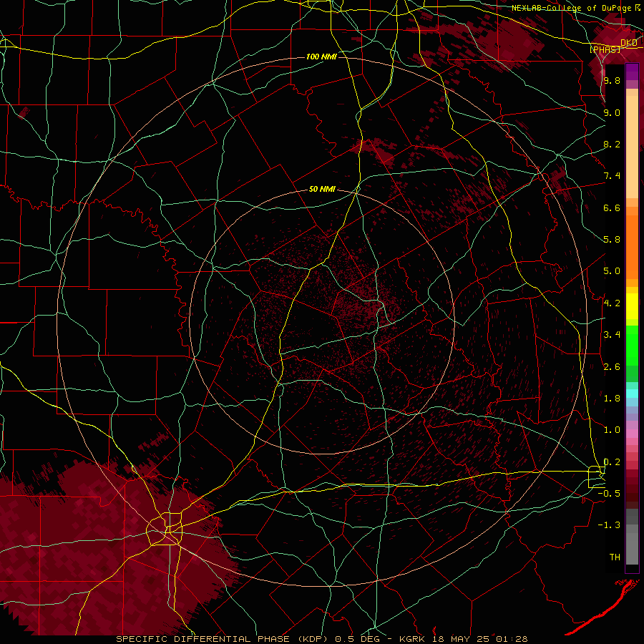Click the yellow segment of the color bar
The height and width of the screenshot is (644, 644).
click(x=632, y=306)
